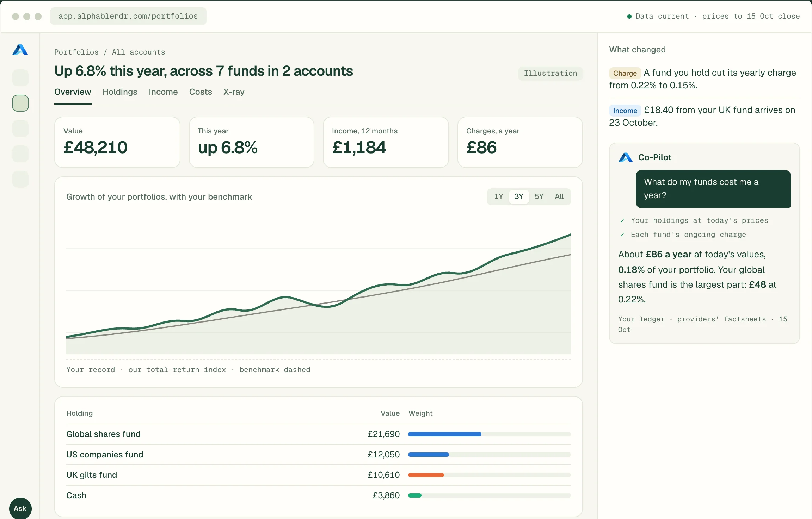Screen dimensions: 812x519
Task: Click the Charge tag in What changed
Action: click(625, 73)
